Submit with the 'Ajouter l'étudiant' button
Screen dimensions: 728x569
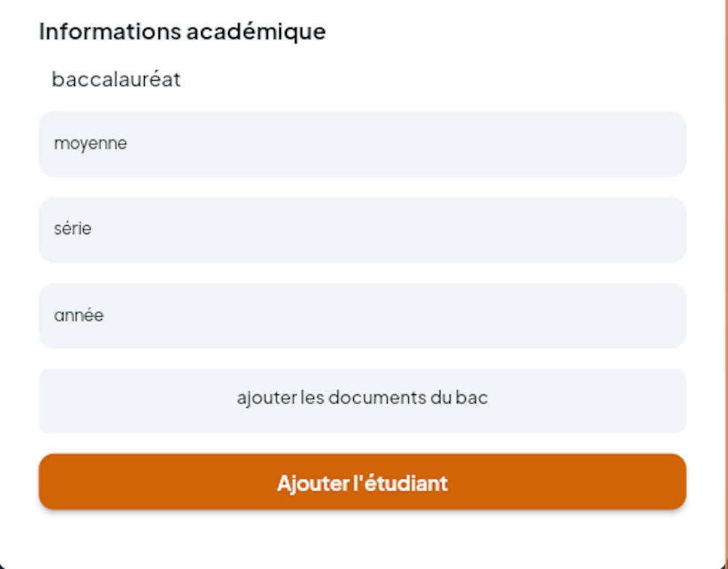point(362,482)
